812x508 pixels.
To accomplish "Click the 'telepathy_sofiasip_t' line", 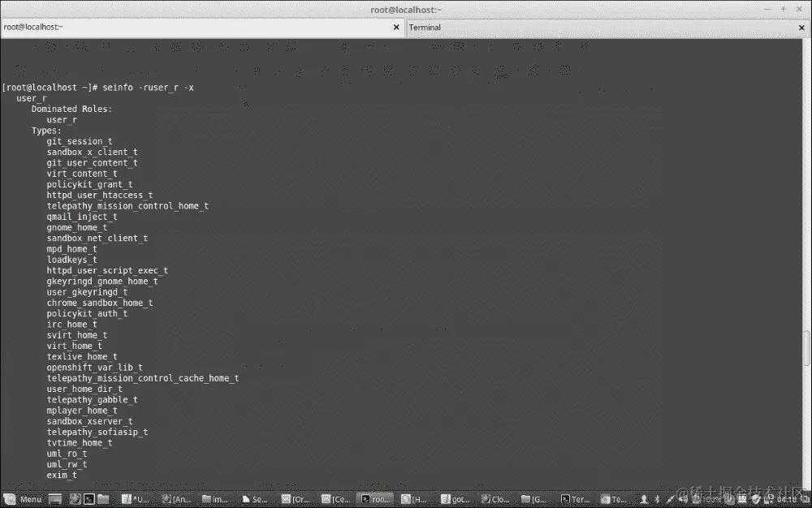I will coord(97,433).
